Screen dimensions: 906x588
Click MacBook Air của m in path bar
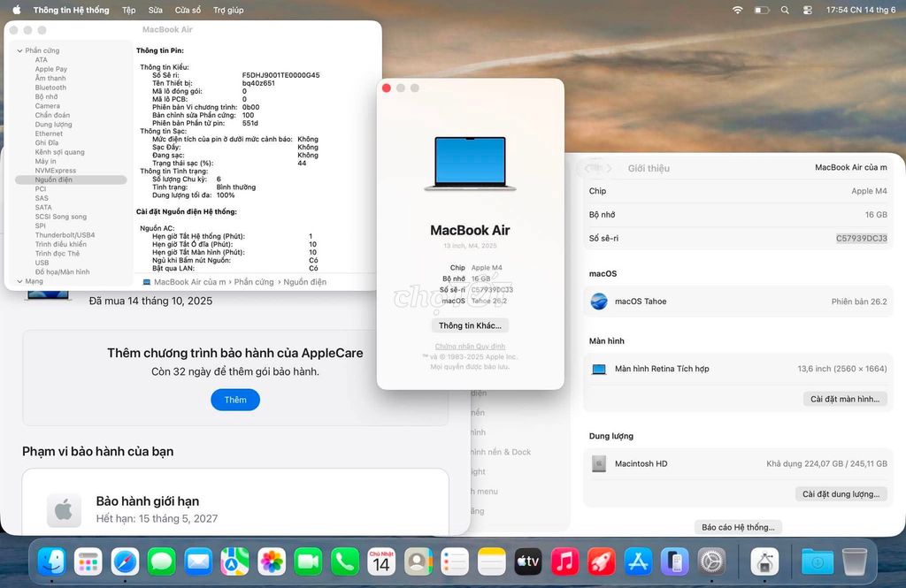pos(189,282)
